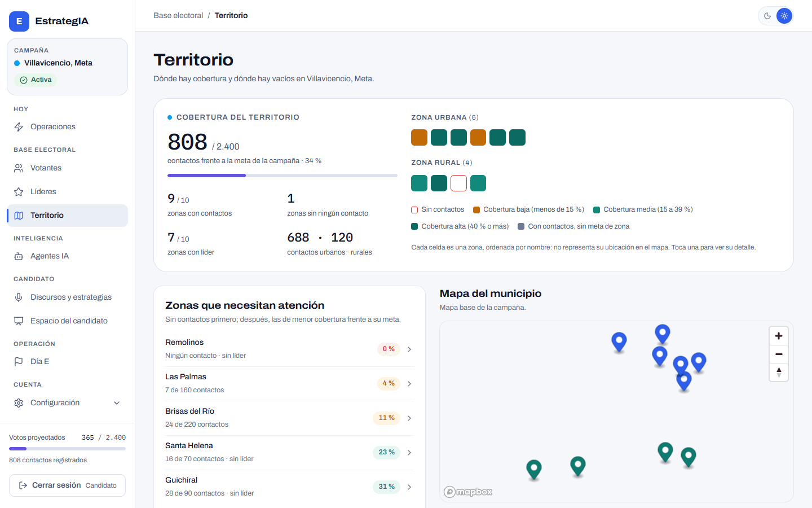Viewport: 812px width, 508px height.
Task: Navigate to Día E
Action: pos(68,362)
